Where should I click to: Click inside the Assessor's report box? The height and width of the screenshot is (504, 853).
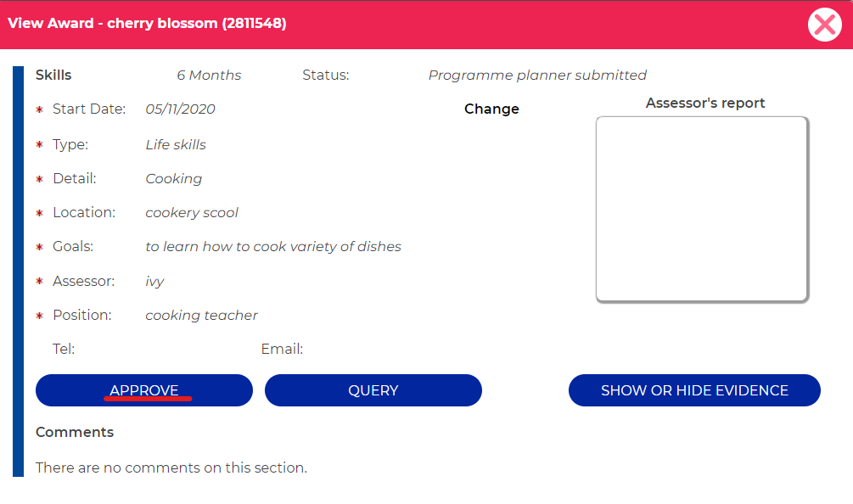702,209
